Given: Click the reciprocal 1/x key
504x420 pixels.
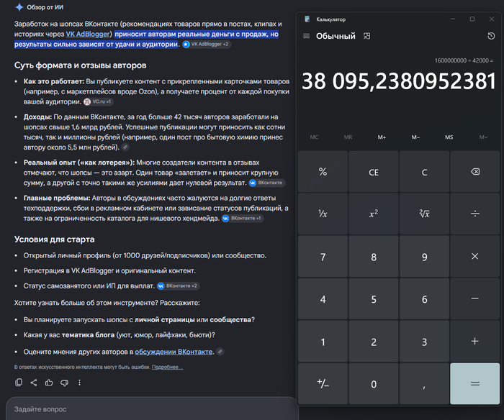Looking at the screenshot, I should [323, 214].
